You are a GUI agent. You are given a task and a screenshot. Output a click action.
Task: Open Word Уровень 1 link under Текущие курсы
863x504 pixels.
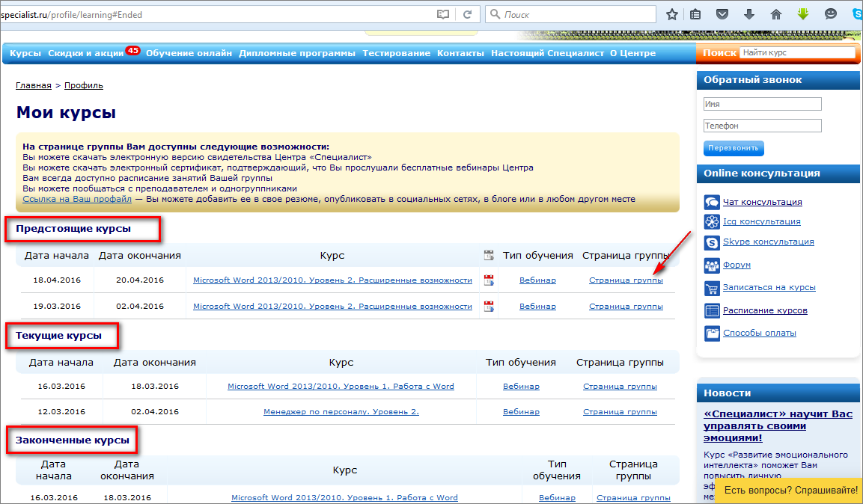click(x=341, y=387)
